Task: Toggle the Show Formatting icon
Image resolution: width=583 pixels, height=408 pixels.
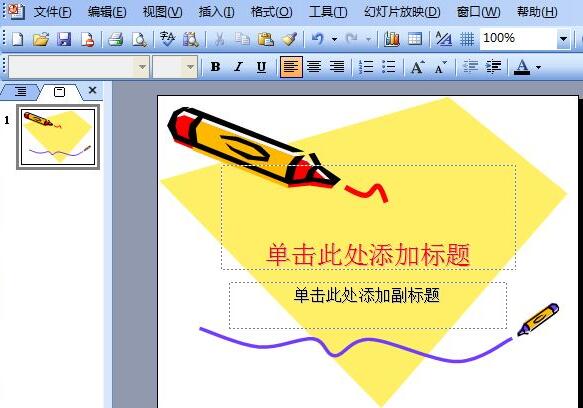Action: [444, 39]
